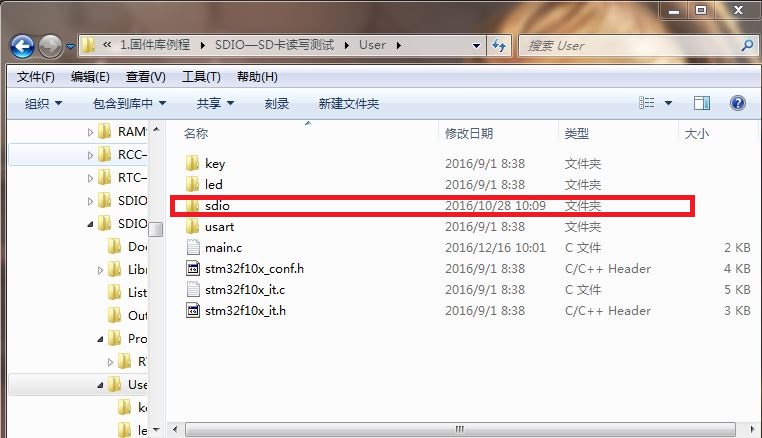Screen dimensions: 762x438
Task: Open the blue help question mark
Action: (737, 103)
